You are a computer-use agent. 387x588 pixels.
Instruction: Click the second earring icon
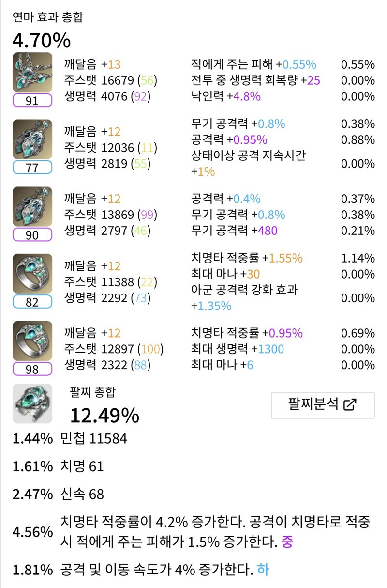click(32, 207)
